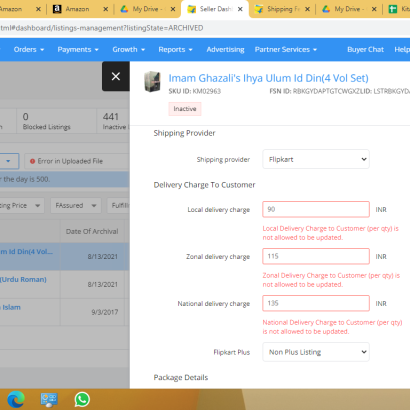Click the Google Sheets tab icon

pyautogui.click(x=393, y=9)
